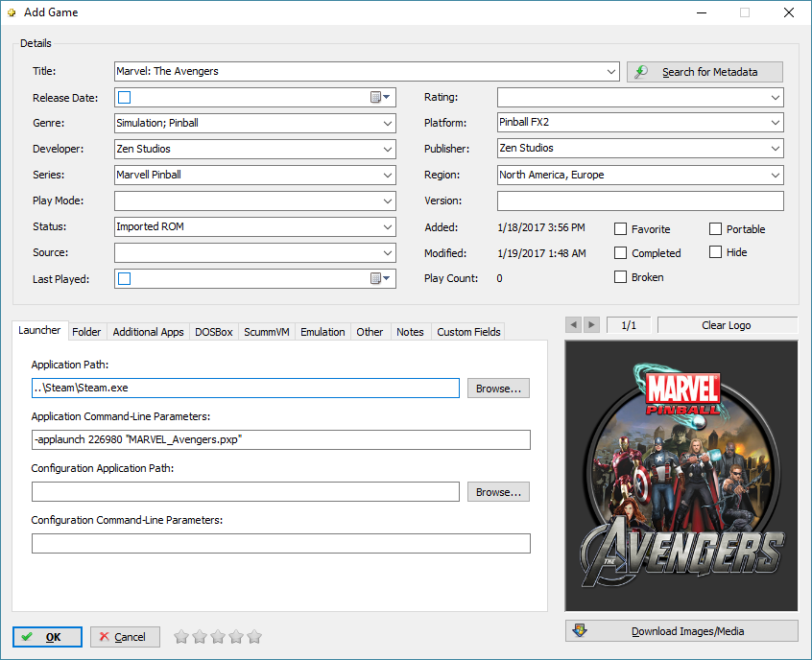Open the Rating dropdown
812x660 pixels.
(x=776, y=97)
